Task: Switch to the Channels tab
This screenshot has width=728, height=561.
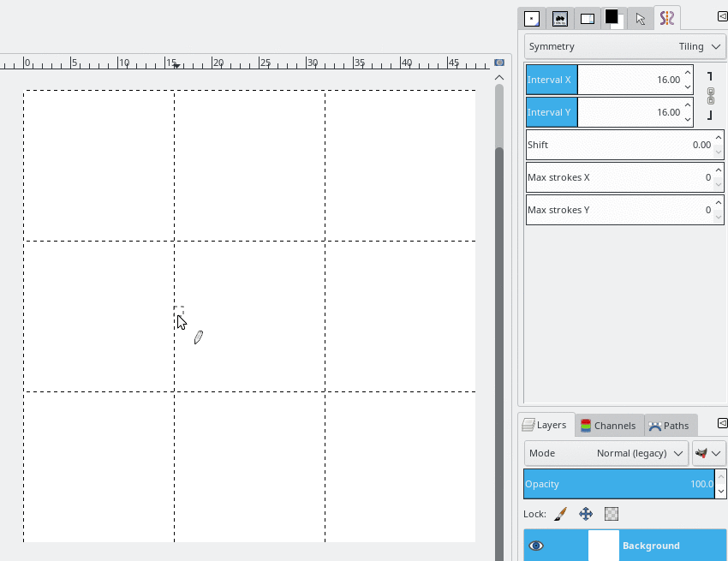Action: [609, 426]
